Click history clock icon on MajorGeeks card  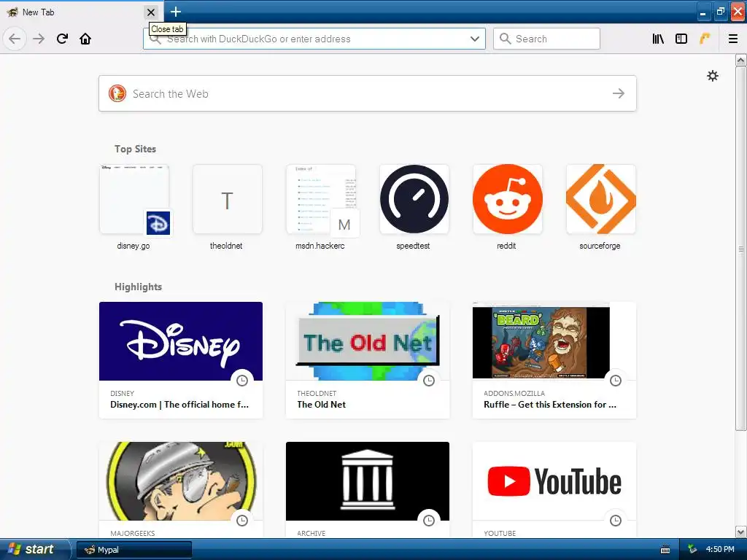pos(242,521)
